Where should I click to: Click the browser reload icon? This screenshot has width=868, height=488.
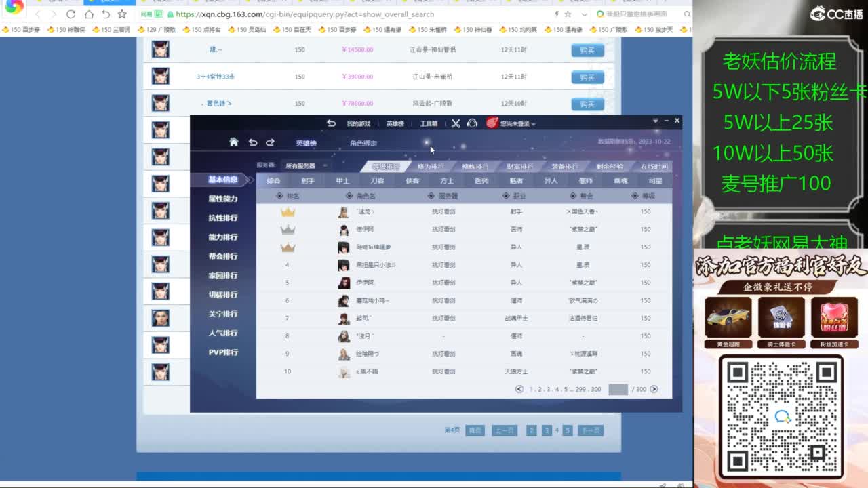[71, 14]
